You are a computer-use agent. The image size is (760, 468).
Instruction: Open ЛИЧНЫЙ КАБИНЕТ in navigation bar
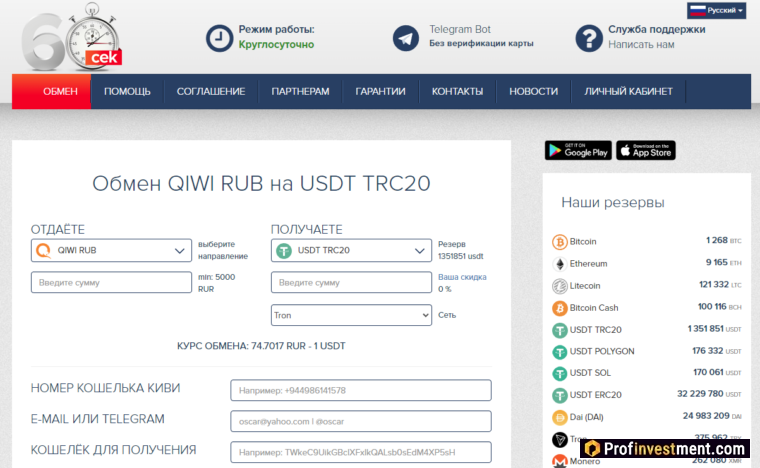coord(628,91)
